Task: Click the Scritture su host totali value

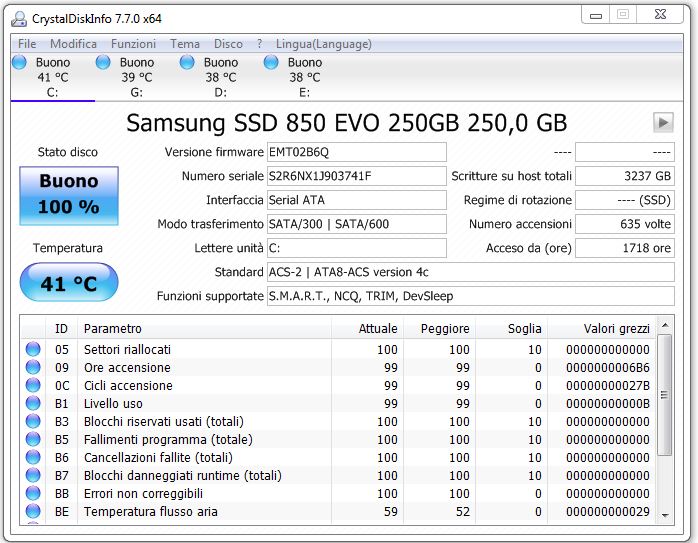Action: [x=625, y=176]
